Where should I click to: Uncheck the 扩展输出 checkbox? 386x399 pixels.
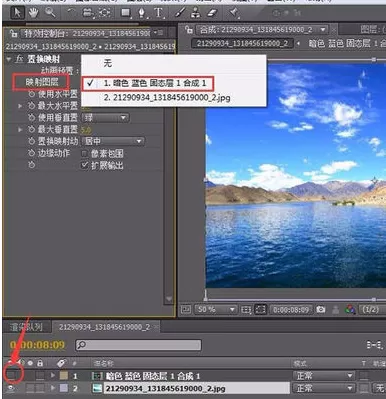coord(85,165)
